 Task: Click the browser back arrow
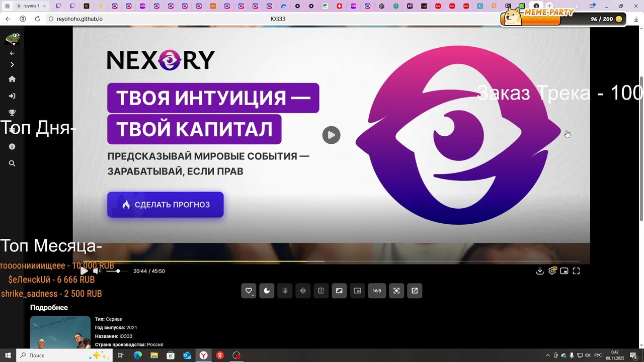click(8, 19)
